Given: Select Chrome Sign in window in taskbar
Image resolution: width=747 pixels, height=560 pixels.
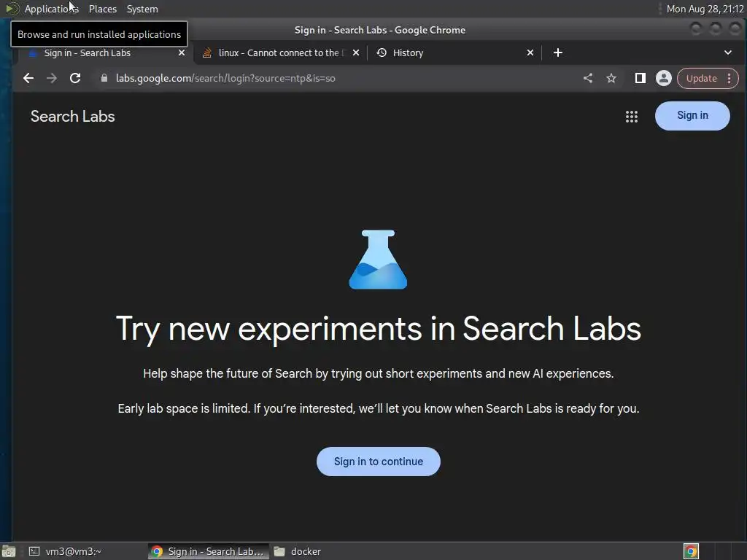Looking at the screenshot, I should pyautogui.click(x=208, y=551).
